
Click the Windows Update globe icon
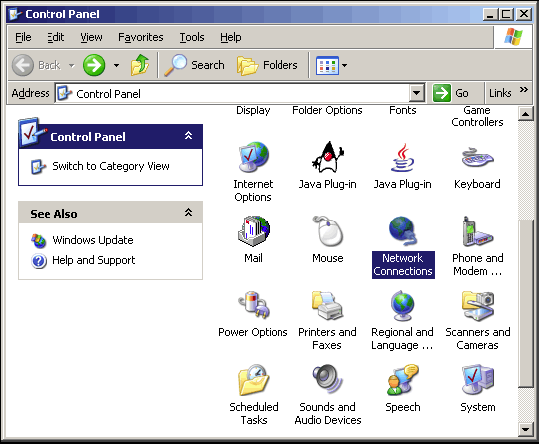[38, 240]
